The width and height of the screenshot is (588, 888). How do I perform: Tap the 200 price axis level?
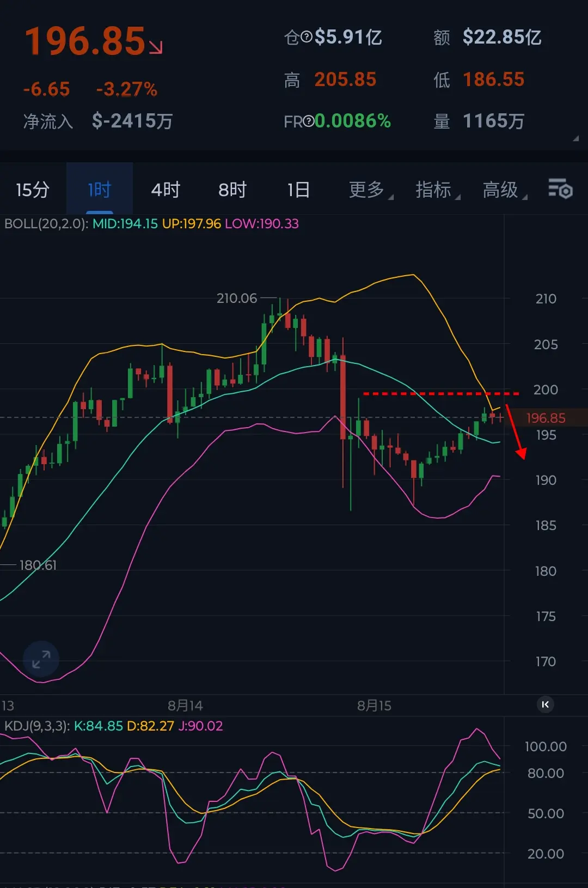(546, 390)
